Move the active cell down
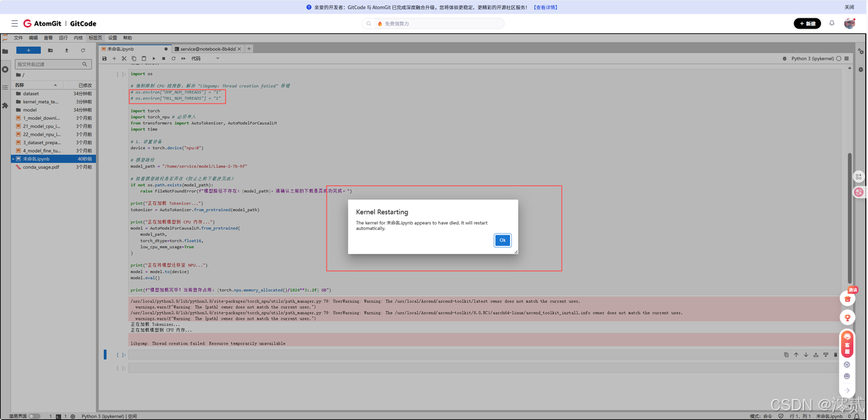Image resolution: width=868 pixels, height=420 pixels. [806, 354]
